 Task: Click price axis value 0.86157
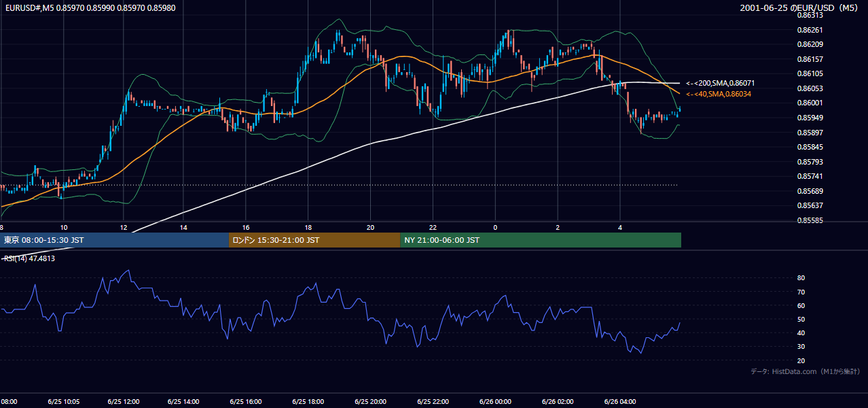click(810, 59)
